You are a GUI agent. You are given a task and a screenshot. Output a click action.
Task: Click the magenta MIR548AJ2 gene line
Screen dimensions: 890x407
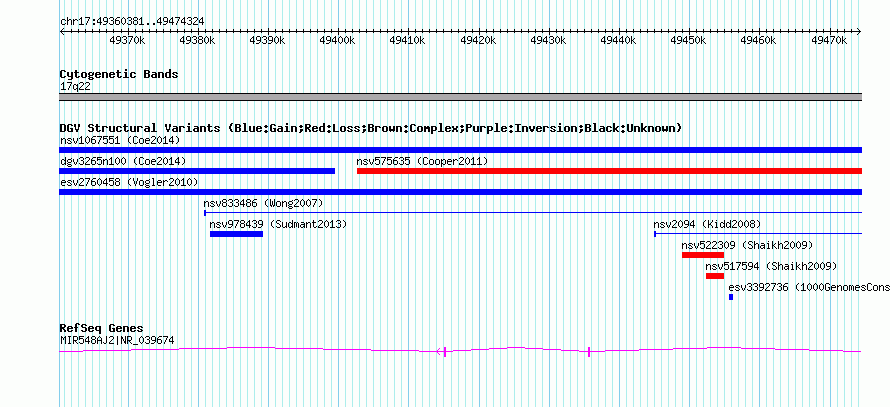click(x=460, y=351)
